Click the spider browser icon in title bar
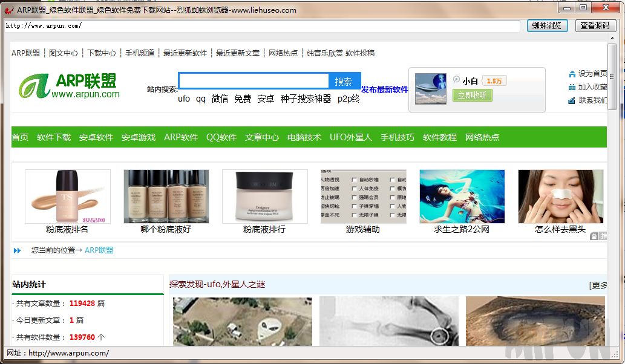Viewport: 625px width, 364px height. point(8,10)
